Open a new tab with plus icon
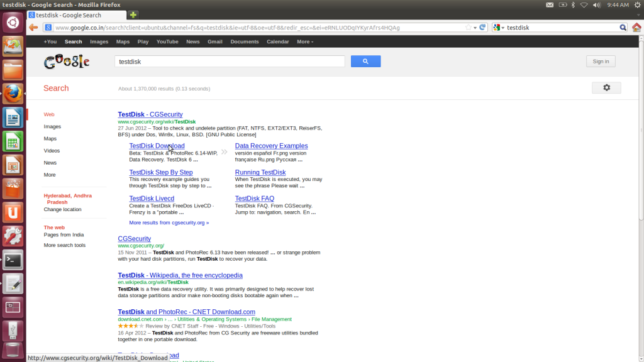Screen dimensions: 644x362 pyautogui.click(x=133, y=15)
